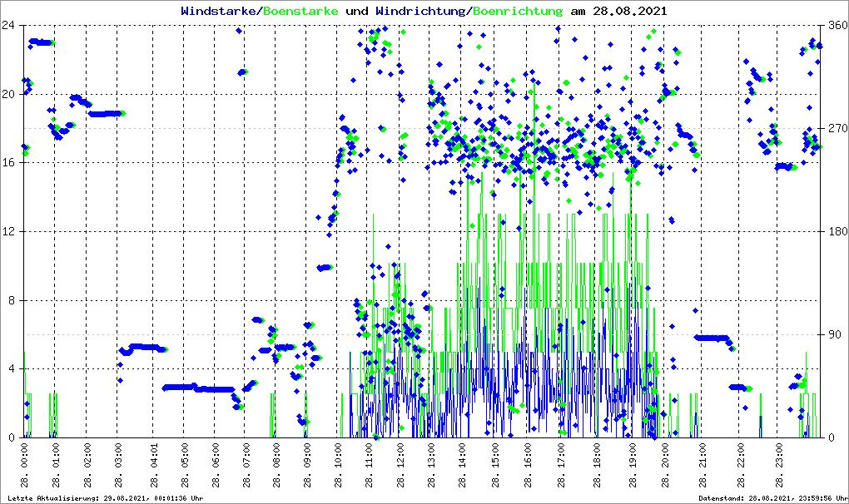The height and width of the screenshot is (504, 849).
Task: Click the '12' label on left axis
Action: coord(12,231)
